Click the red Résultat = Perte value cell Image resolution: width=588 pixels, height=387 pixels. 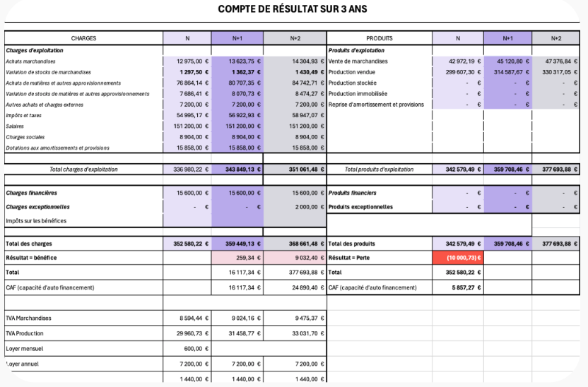tap(457, 257)
